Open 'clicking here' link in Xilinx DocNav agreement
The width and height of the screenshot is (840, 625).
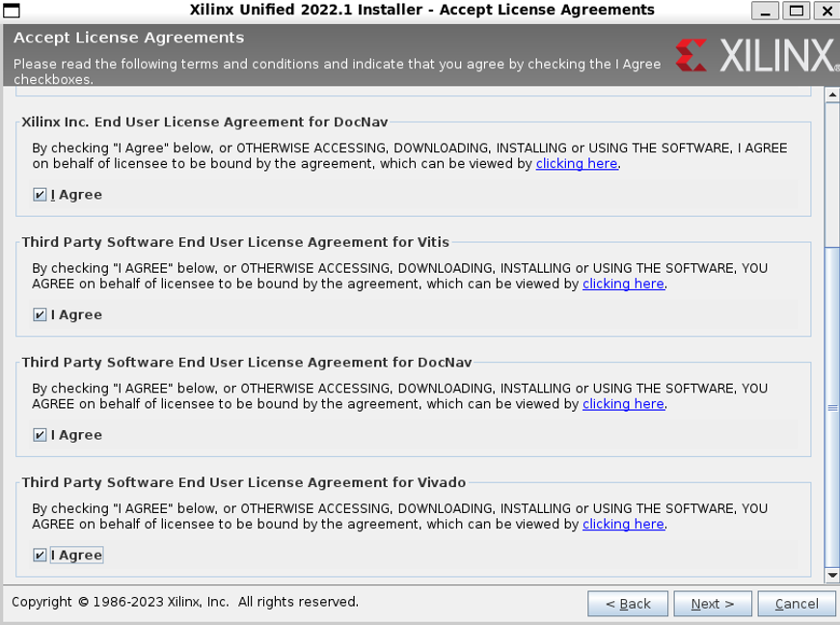(x=577, y=163)
